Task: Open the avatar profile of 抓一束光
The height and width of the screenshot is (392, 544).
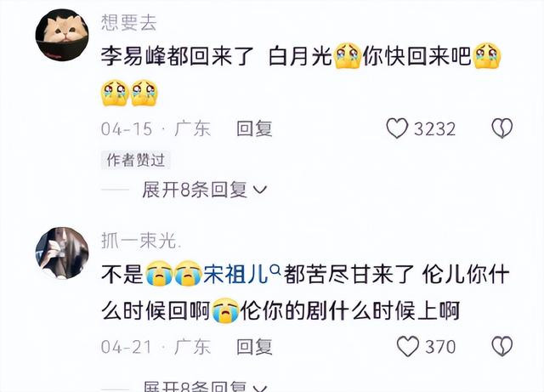Action: coord(62,253)
